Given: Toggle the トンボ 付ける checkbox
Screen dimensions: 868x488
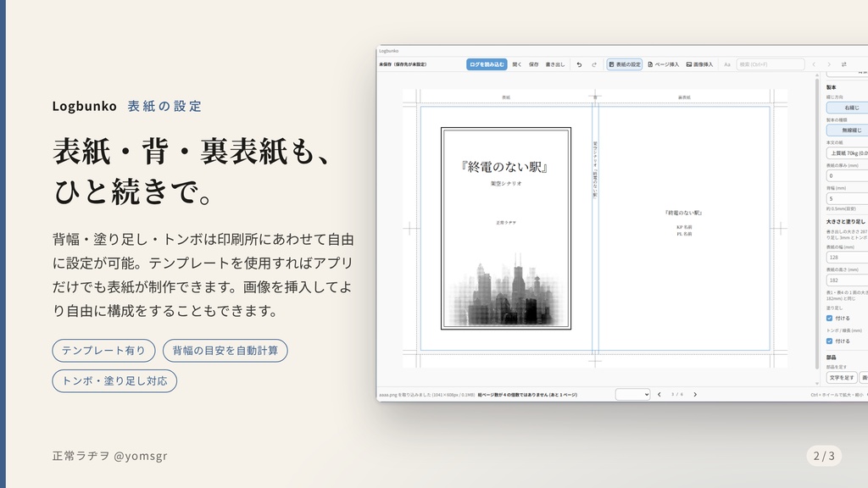Looking at the screenshot, I should coord(829,341).
